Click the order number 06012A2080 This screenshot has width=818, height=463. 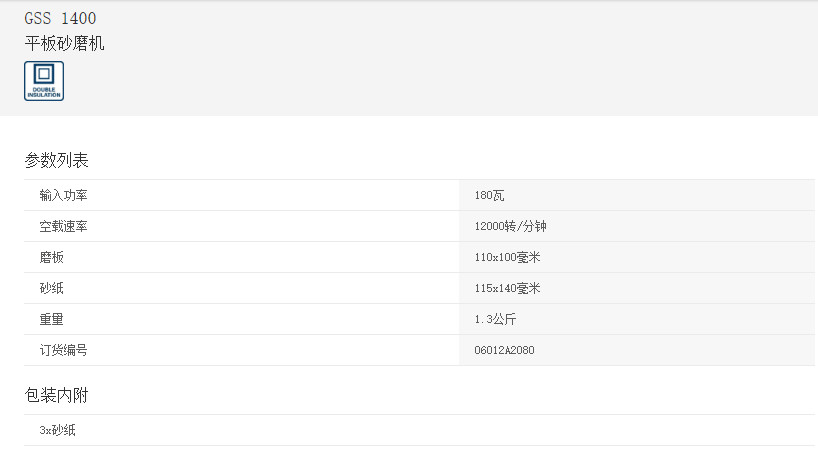click(504, 351)
